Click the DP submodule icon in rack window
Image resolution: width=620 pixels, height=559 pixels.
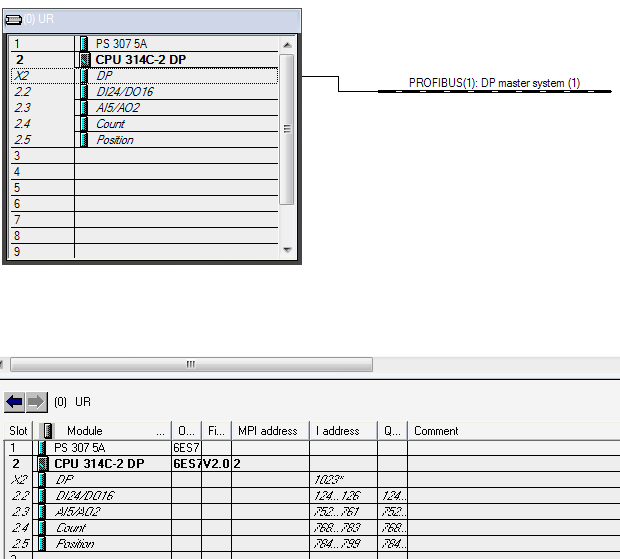tap(84, 76)
